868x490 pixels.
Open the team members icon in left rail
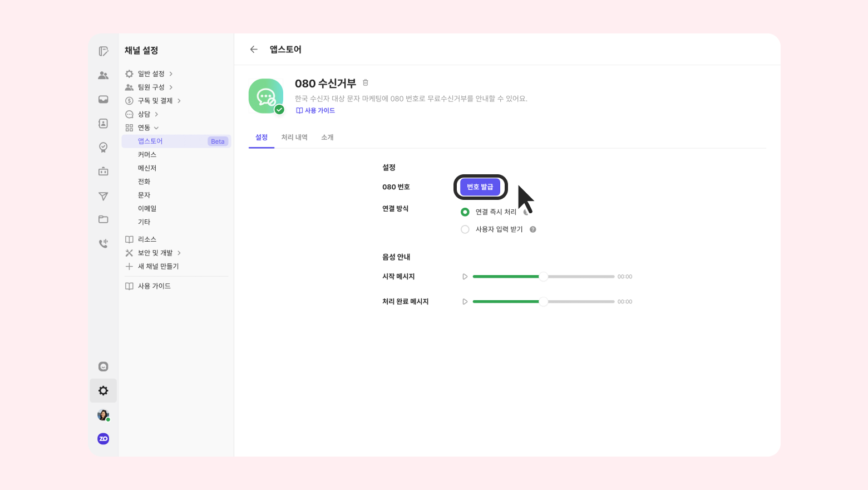click(x=103, y=75)
